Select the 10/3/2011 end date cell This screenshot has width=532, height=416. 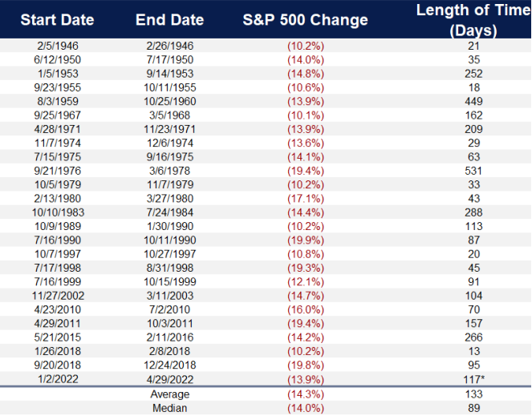[169, 324]
